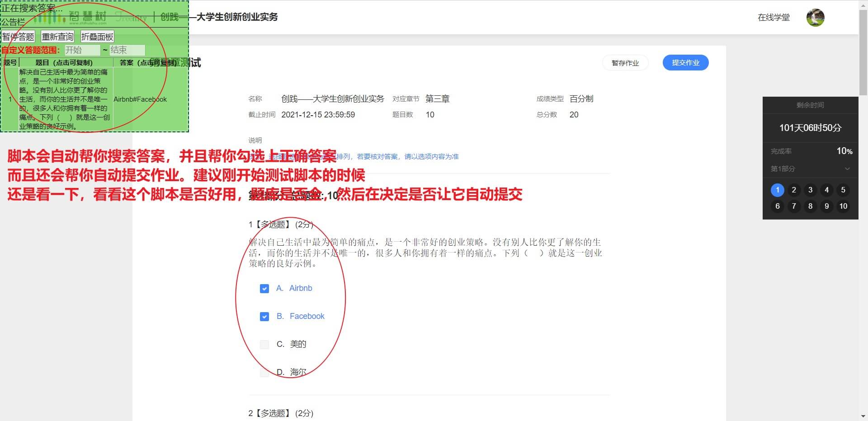The height and width of the screenshot is (421, 868).
Task: Jump to question 9 in navigator
Action: [826, 206]
